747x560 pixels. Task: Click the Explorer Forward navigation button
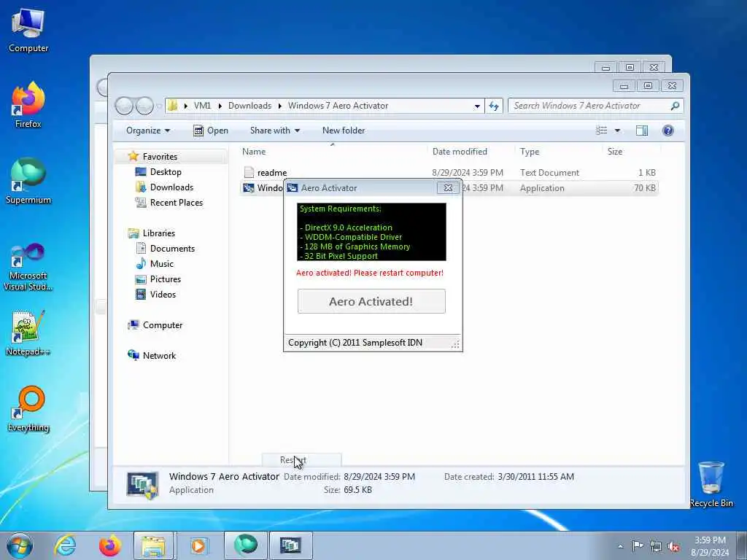pyautogui.click(x=144, y=106)
